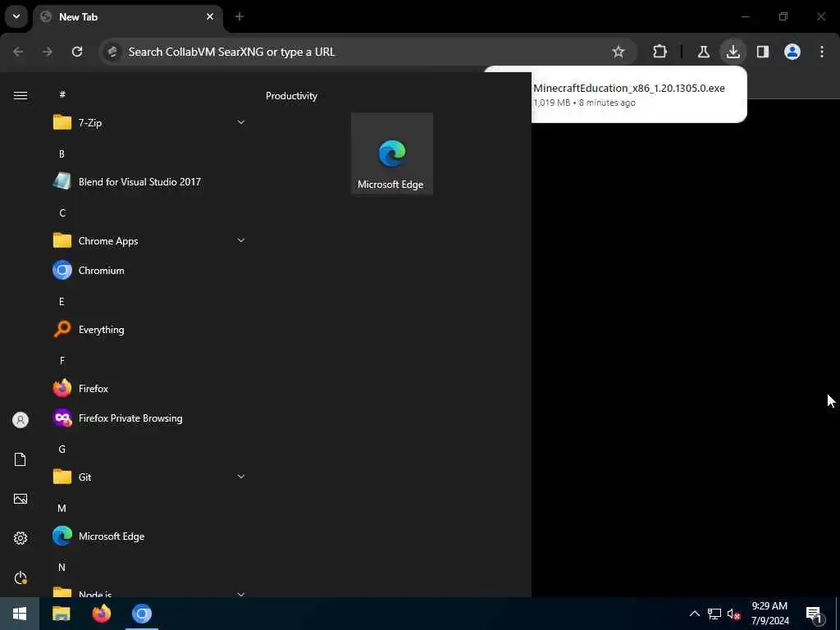Open network status tray icon
This screenshot has width=840, height=630.
(x=714, y=614)
